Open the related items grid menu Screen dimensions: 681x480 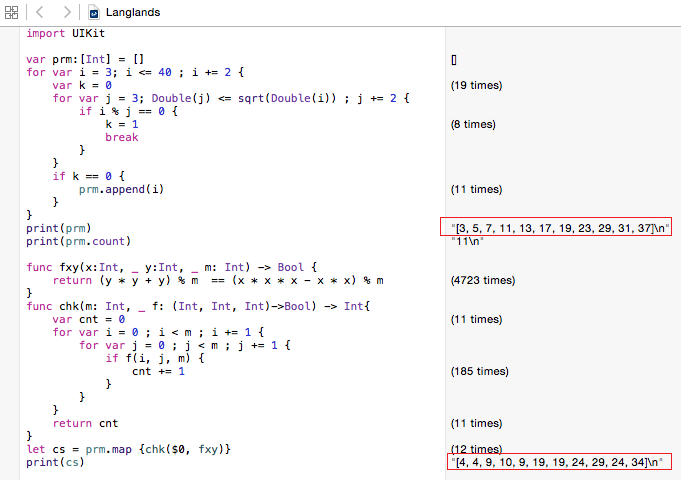(11, 12)
